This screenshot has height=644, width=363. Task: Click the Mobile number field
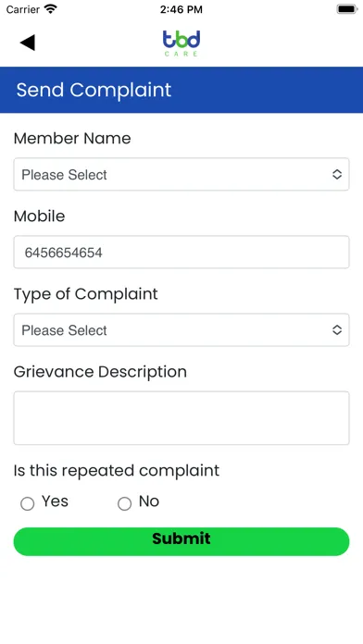181,253
